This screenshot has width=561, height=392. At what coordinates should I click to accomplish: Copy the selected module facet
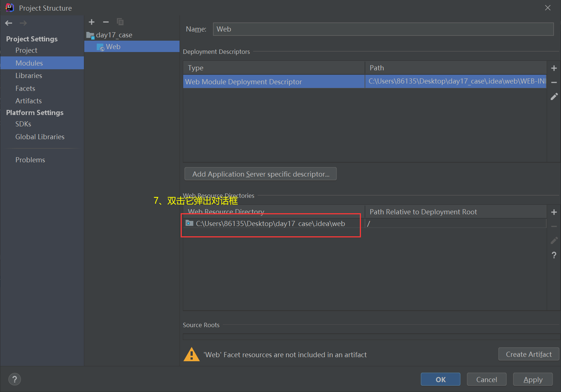120,22
